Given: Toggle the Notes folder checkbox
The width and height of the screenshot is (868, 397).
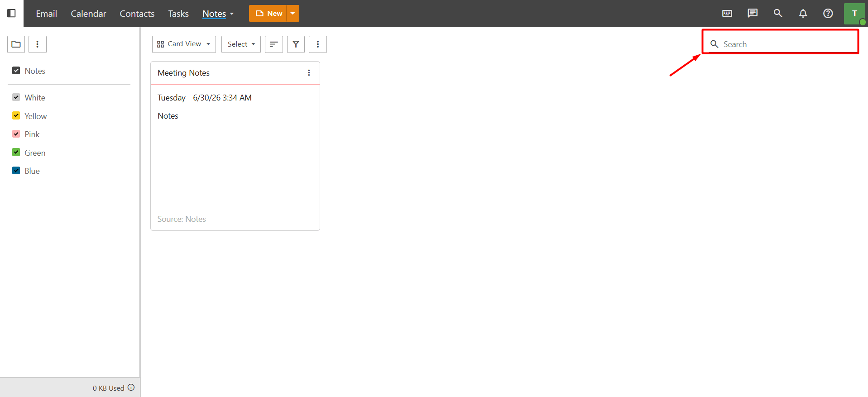Looking at the screenshot, I should 16,71.
